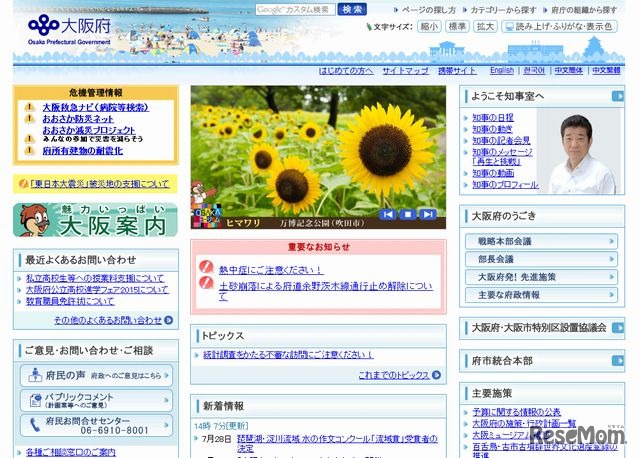This screenshot has height=458, width=640.
Task: Click arrow icon on 府市統合本部 header
Action: 618,360
